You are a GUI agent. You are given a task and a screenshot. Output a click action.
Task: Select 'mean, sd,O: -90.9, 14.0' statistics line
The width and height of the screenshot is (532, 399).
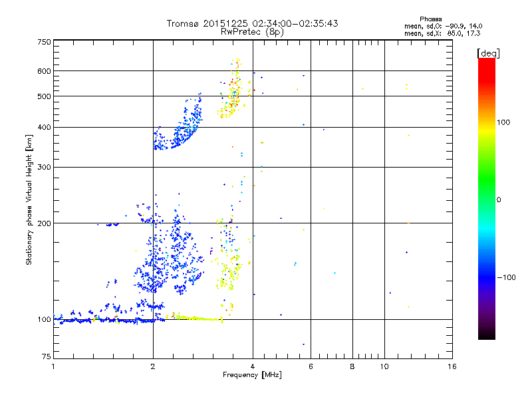(x=443, y=26)
